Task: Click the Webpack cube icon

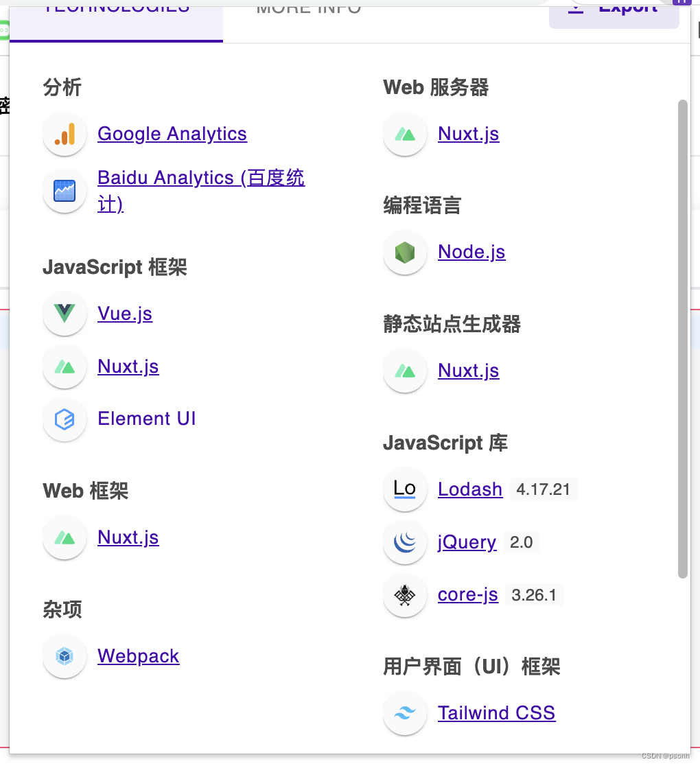Action: click(65, 656)
